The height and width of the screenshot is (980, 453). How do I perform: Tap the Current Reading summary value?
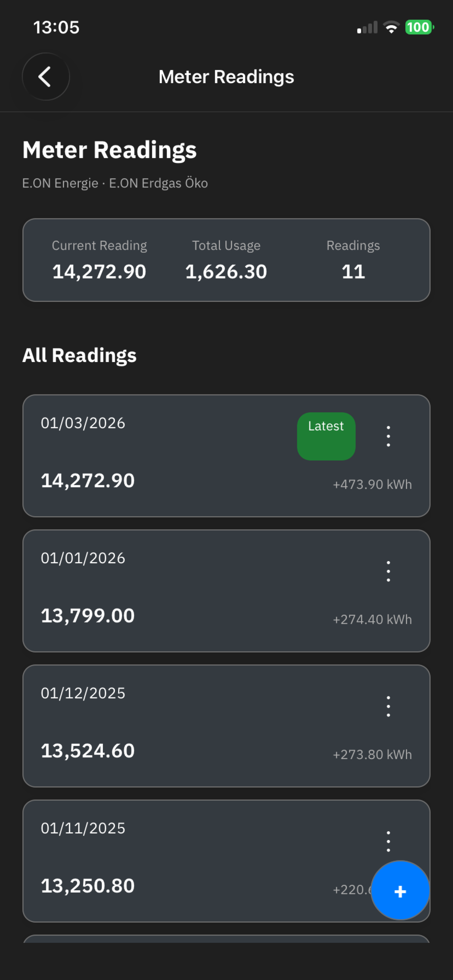click(99, 272)
